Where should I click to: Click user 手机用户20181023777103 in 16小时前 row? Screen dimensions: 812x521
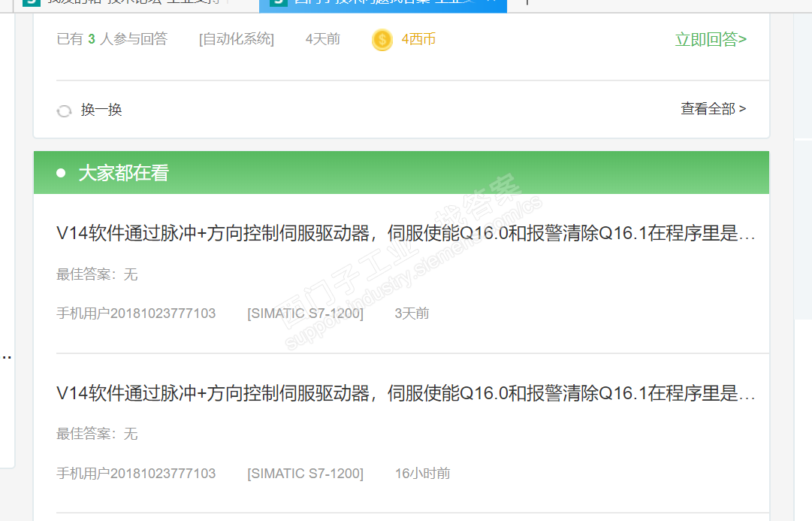click(136, 474)
